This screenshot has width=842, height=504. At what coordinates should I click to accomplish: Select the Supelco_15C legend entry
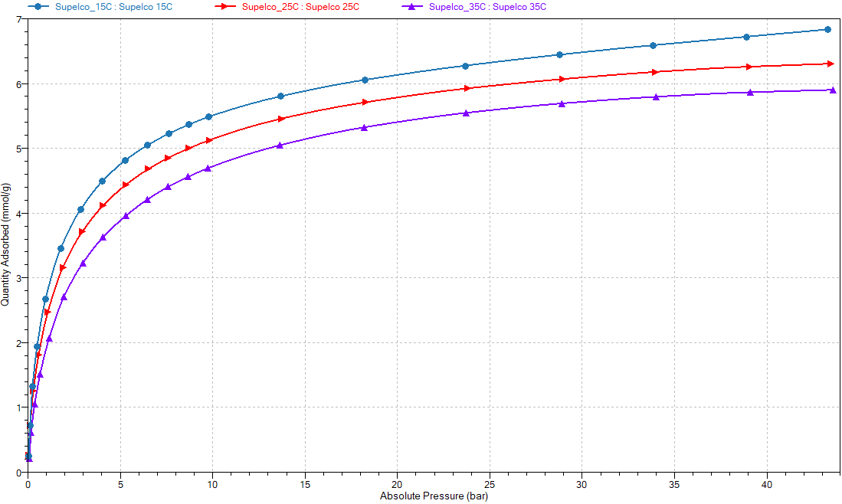tap(100, 7)
